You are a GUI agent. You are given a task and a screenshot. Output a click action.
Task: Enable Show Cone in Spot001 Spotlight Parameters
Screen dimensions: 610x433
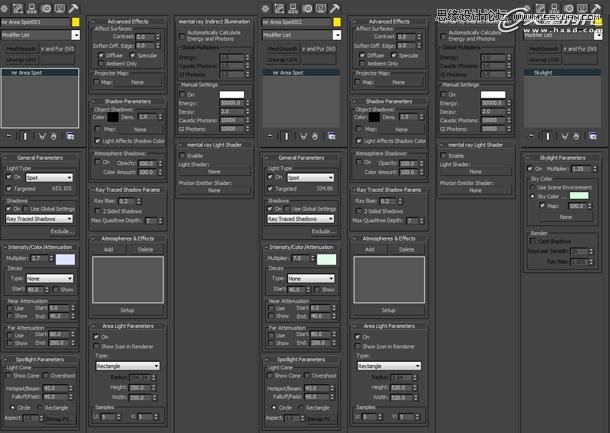tap(9, 376)
